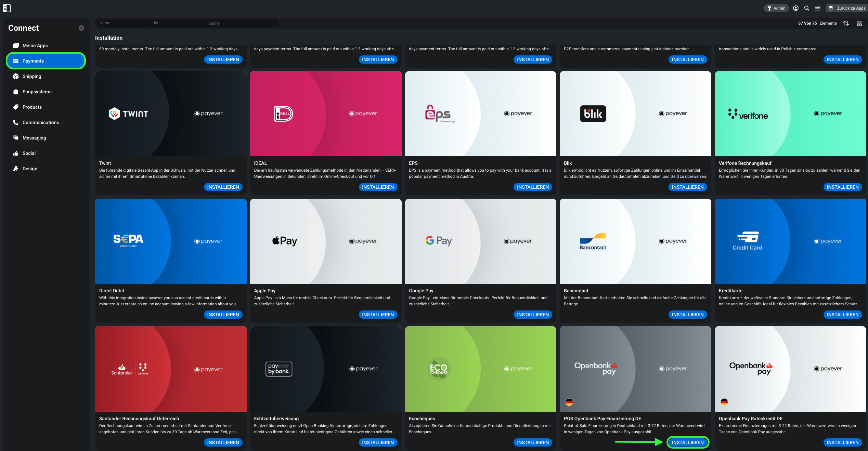
Task: Open the Apple Pay thumbnail
Action: coord(326,241)
